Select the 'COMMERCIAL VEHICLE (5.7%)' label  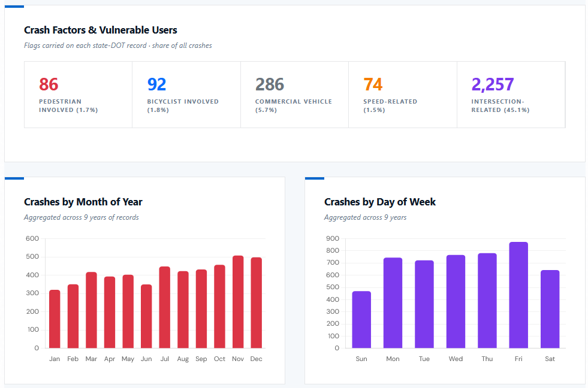tap(294, 105)
